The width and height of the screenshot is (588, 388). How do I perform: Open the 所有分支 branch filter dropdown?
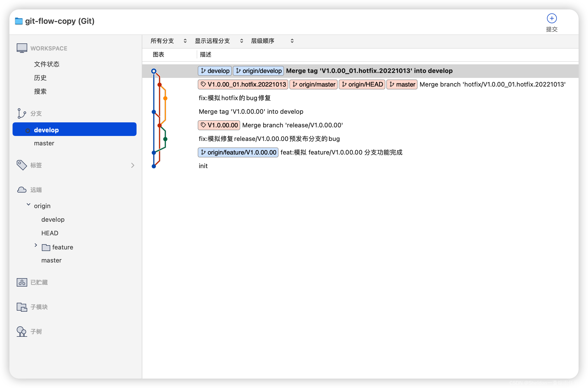coord(168,41)
